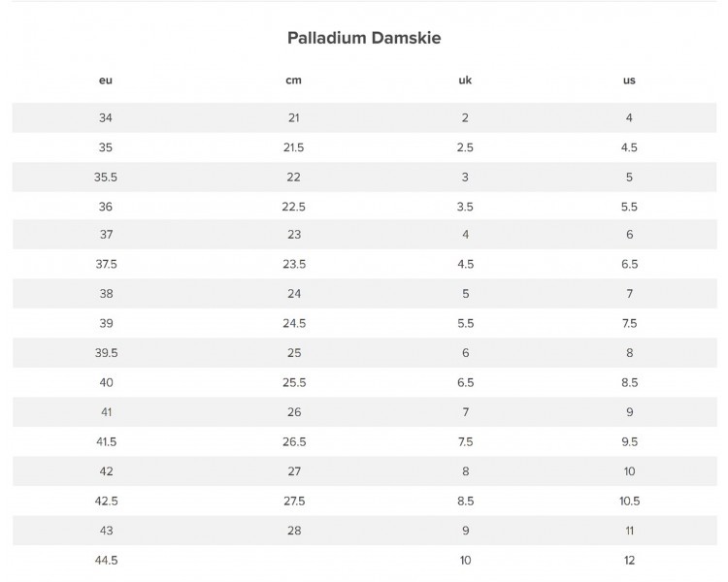Select the 25.5 cm cell
728x582 pixels.
pyautogui.click(x=293, y=383)
